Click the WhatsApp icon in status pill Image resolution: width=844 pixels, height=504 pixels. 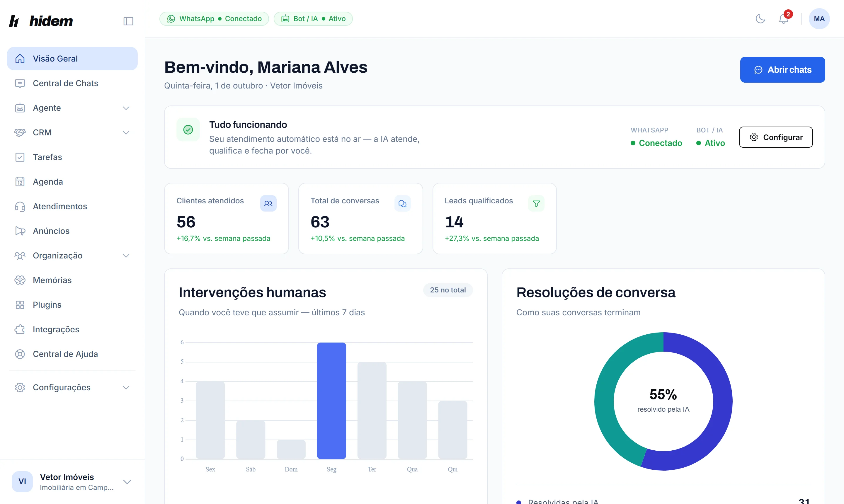click(171, 19)
